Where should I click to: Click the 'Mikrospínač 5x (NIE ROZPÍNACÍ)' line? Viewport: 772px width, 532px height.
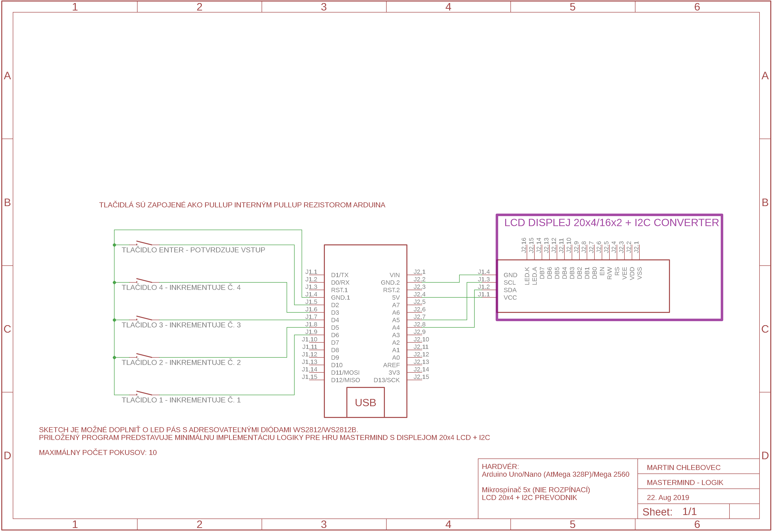point(536,490)
